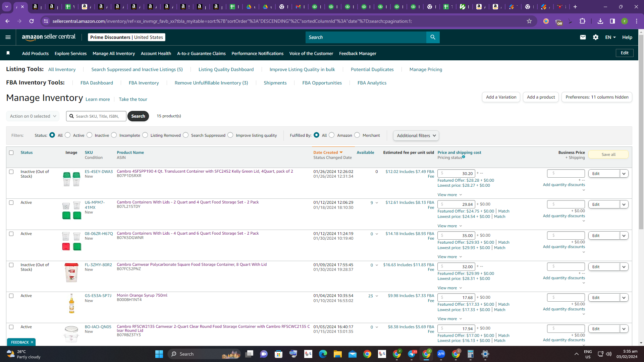This screenshot has height=362, width=644.
Task: Open the browser extensions puzzle icon
Action: (x=582, y=21)
